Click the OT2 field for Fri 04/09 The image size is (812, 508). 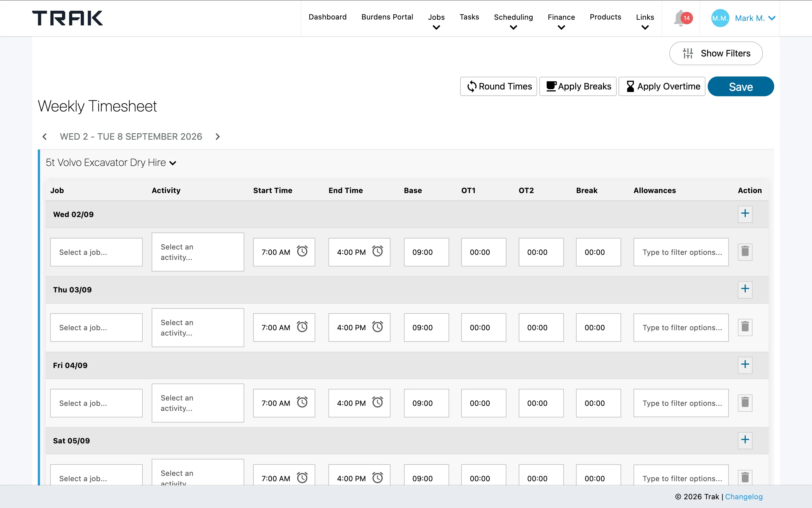(x=541, y=403)
